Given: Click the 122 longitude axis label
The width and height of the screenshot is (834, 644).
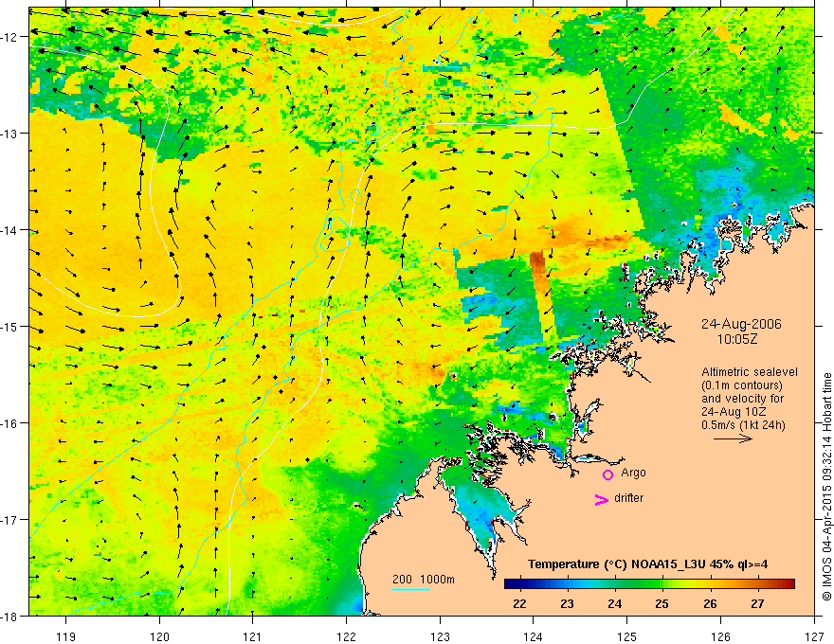Looking at the screenshot, I should (346, 621).
